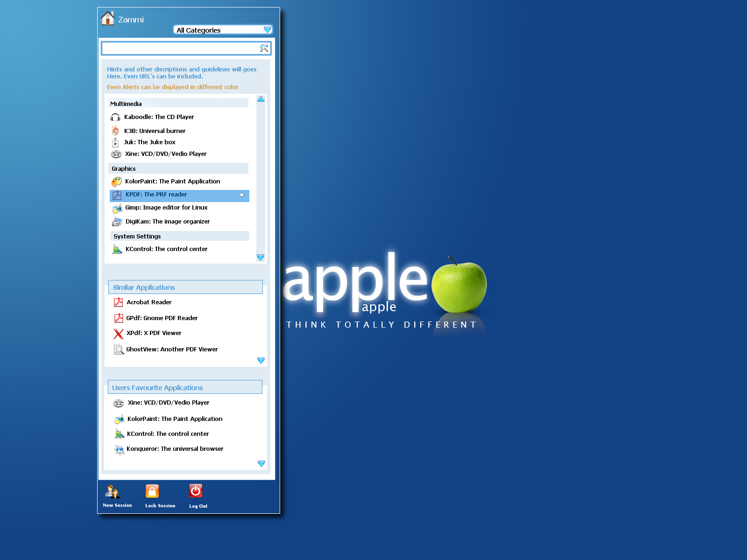Click the Gimp image editor icon
Image resolution: width=747 pixels, height=560 pixels.
coord(117,208)
